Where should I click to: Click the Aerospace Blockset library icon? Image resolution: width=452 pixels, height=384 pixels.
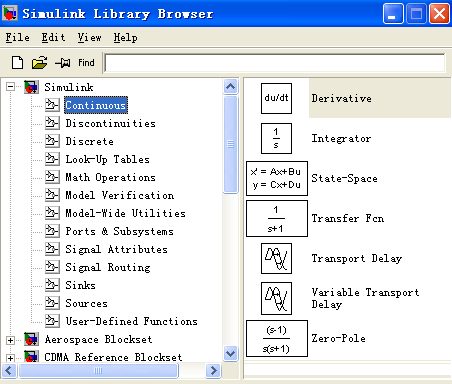tap(31, 339)
